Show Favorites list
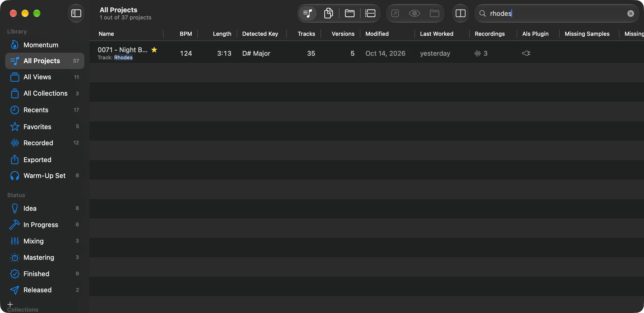The width and height of the screenshot is (644, 313). [45, 127]
